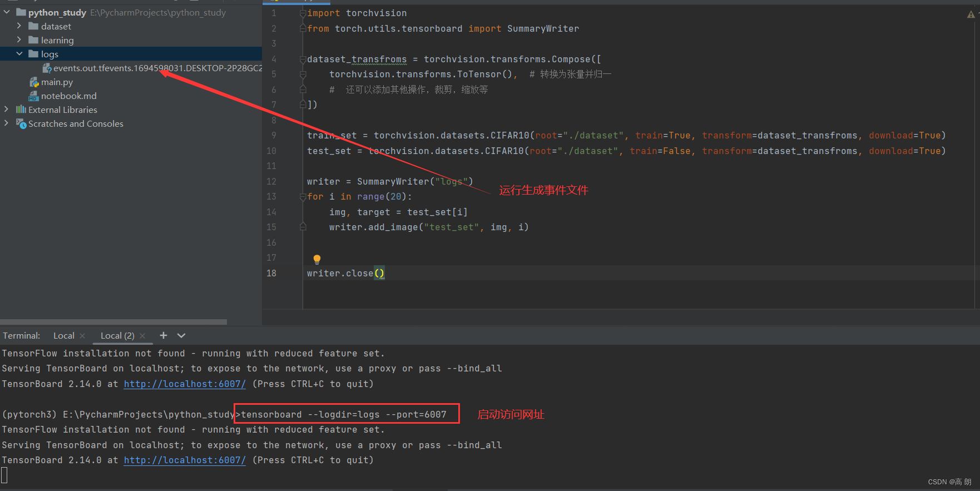Click the SummaryWriter import line
The width and height of the screenshot is (980, 491).
tap(443, 28)
